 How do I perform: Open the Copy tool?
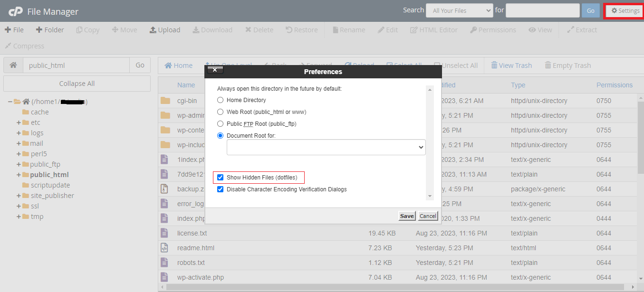coord(87,29)
